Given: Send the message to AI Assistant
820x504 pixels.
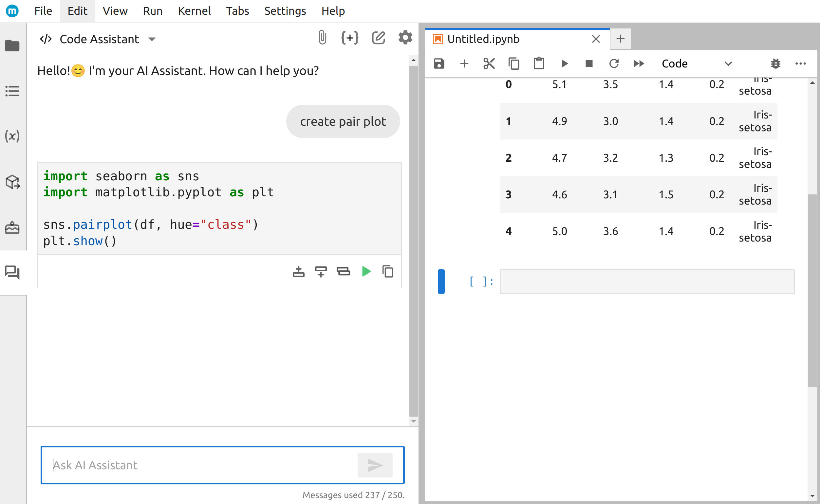Looking at the screenshot, I should coord(375,465).
